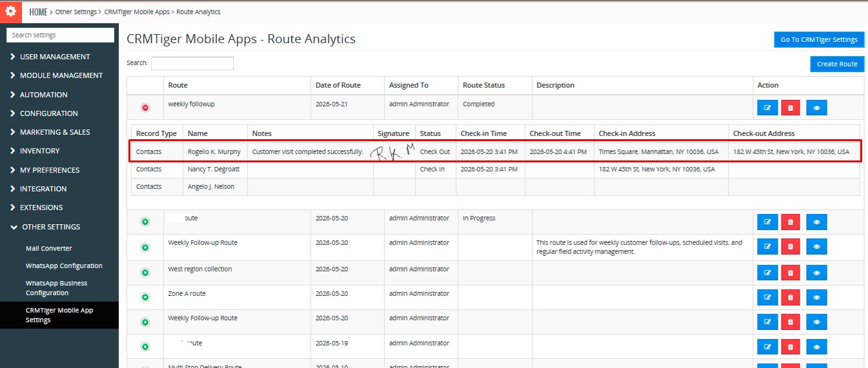868x368 pixels.
Task: Expand Weekly Follow-up Route row below Zone A
Action: [x=145, y=322]
